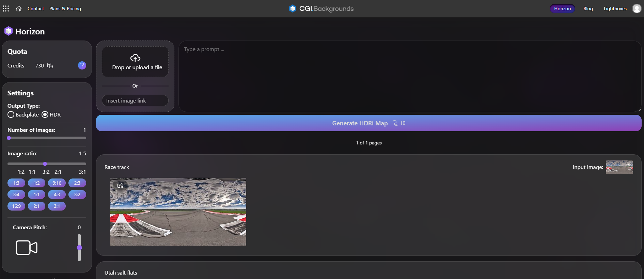644x279 pixels.
Task: Choose the 9:16 ratio preset
Action: tap(57, 183)
